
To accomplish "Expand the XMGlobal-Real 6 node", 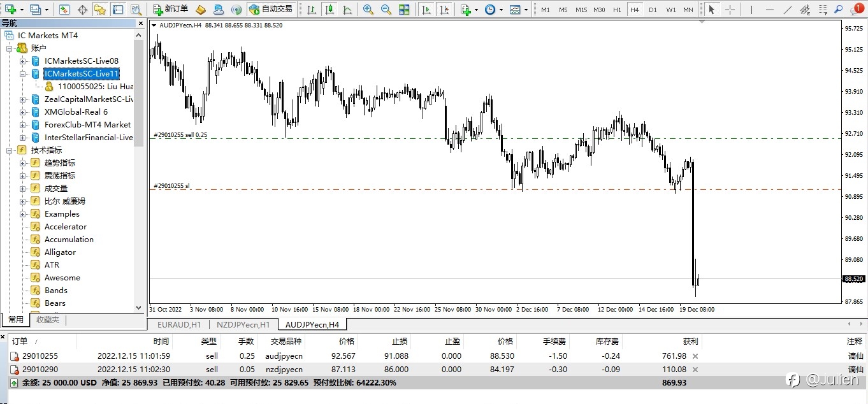I will [x=23, y=112].
